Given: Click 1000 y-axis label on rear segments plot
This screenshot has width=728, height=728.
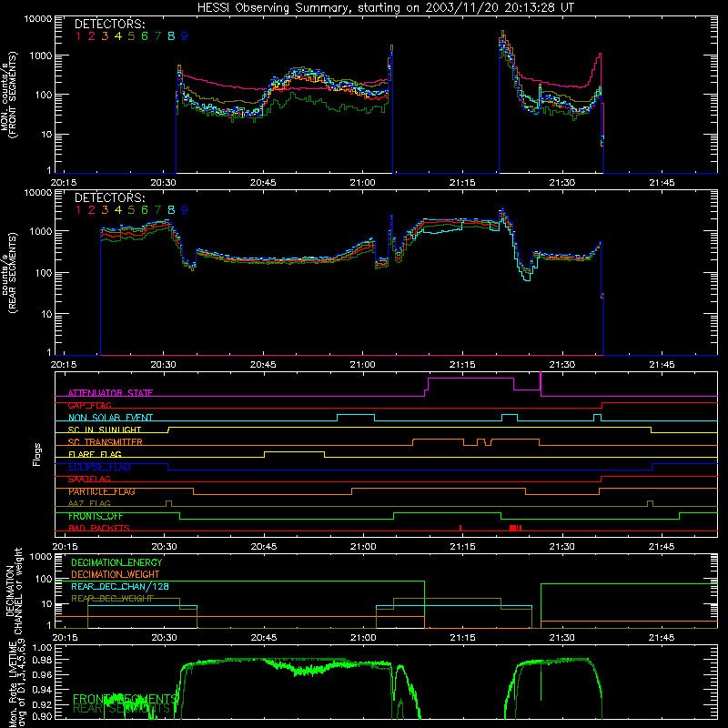Looking at the screenshot, I should (41, 231).
